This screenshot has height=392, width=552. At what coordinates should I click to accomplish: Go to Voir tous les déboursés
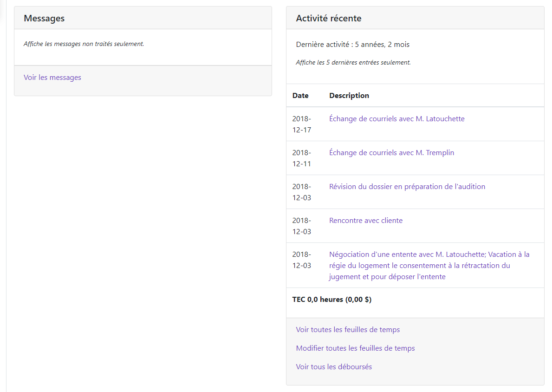point(333,367)
